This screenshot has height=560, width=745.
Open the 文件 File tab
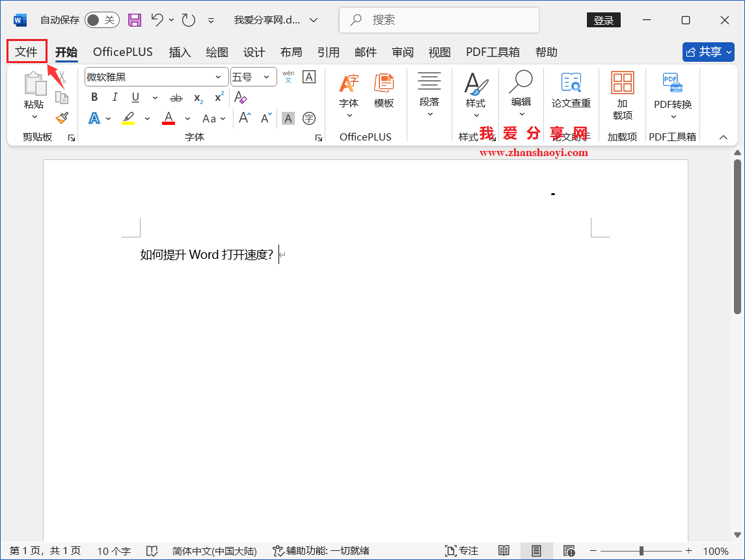click(x=26, y=52)
